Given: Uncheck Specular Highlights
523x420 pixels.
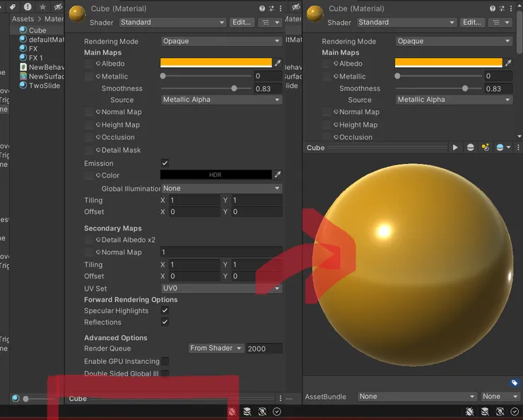Looking at the screenshot, I should coord(165,310).
